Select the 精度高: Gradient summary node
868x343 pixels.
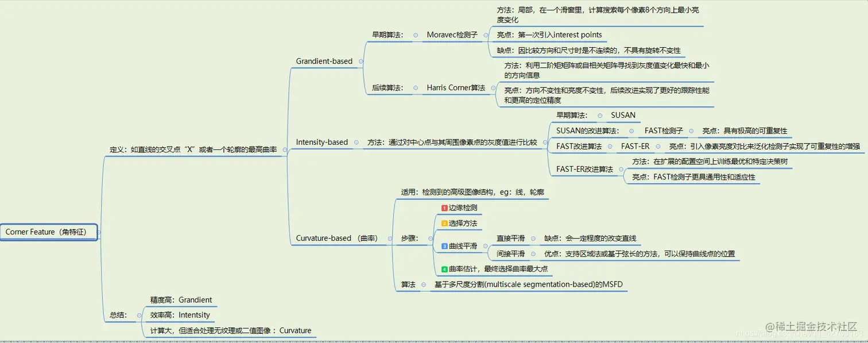point(181,299)
